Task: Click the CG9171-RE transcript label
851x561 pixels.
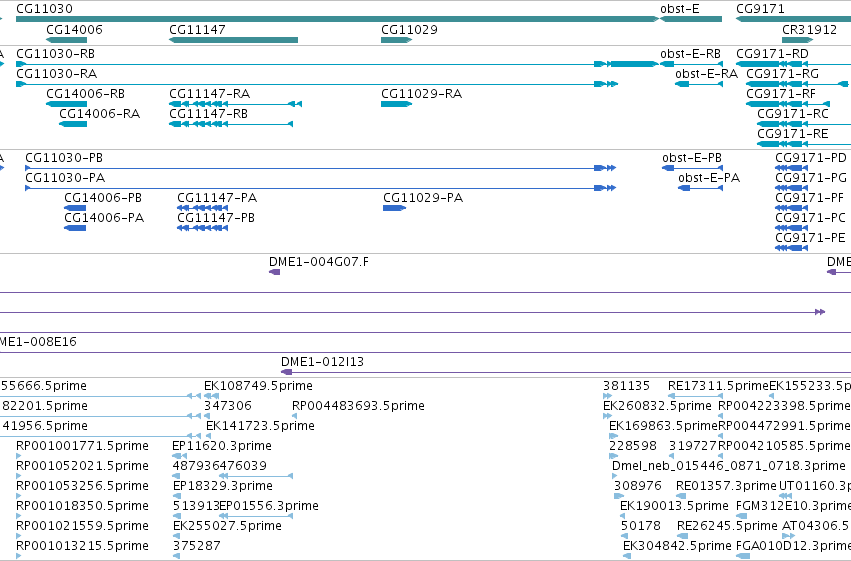Action: [792, 134]
